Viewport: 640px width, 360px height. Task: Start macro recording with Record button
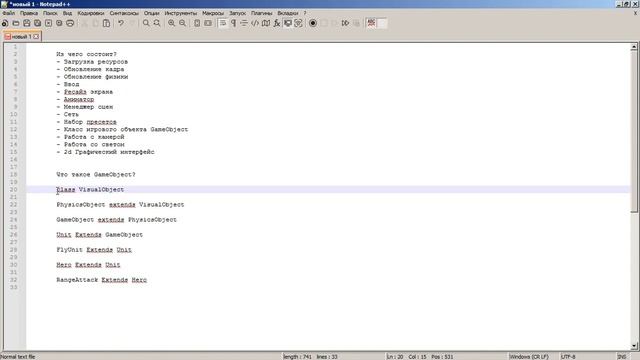(x=313, y=23)
